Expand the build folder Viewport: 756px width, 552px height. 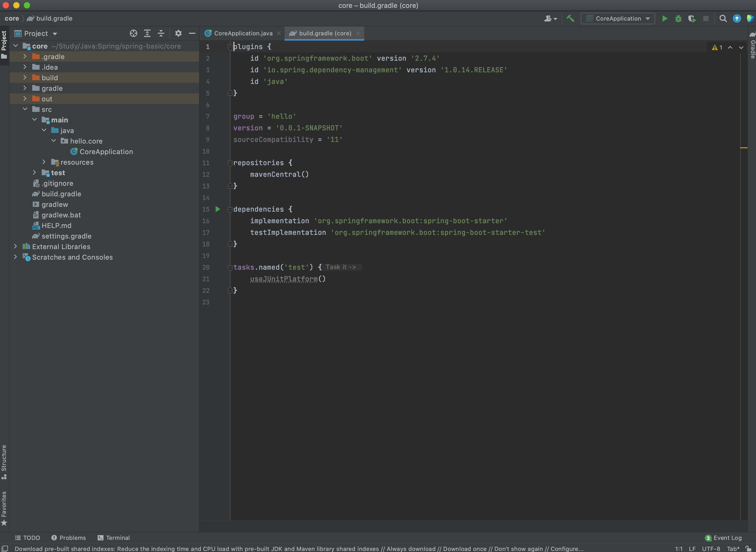pyautogui.click(x=25, y=78)
